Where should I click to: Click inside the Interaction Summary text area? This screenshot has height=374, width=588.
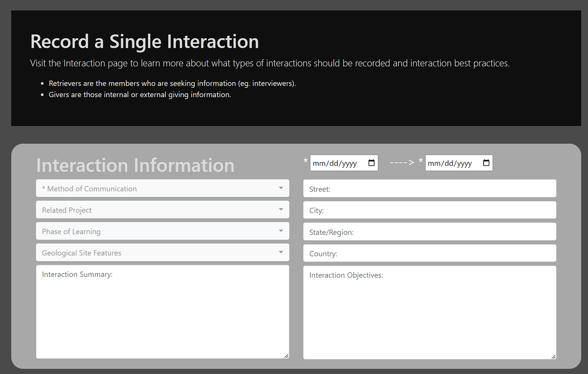(163, 312)
